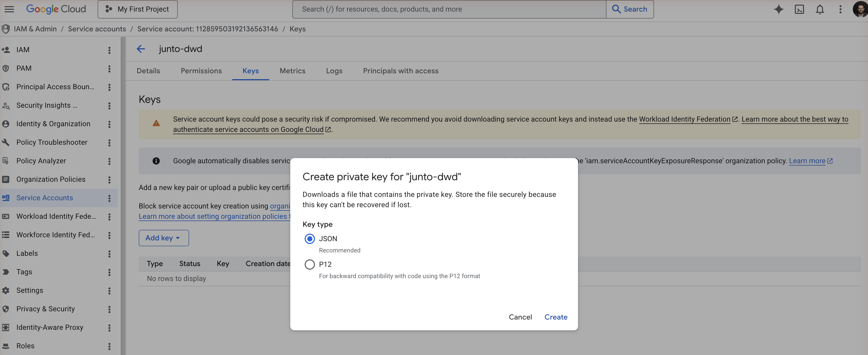Open more options for Roles item
This screenshot has height=355, width=868.
point(109,346)
